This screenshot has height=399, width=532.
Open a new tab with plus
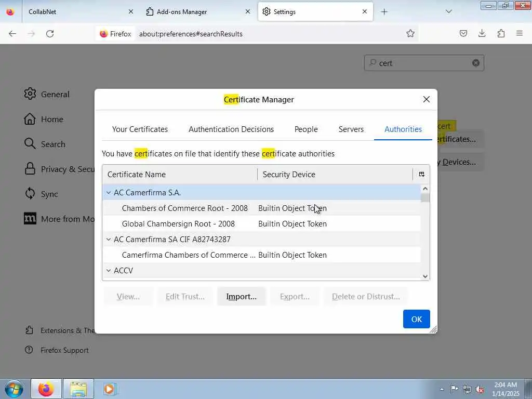(x=384, y=12)
